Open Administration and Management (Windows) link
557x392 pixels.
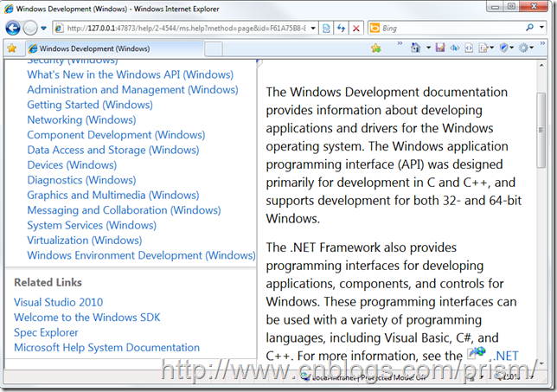[132, 89]
